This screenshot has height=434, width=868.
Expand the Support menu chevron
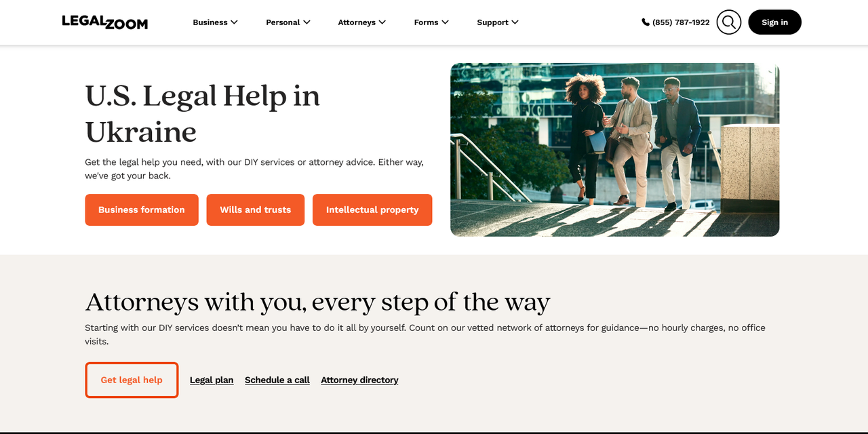click(515, 22)
